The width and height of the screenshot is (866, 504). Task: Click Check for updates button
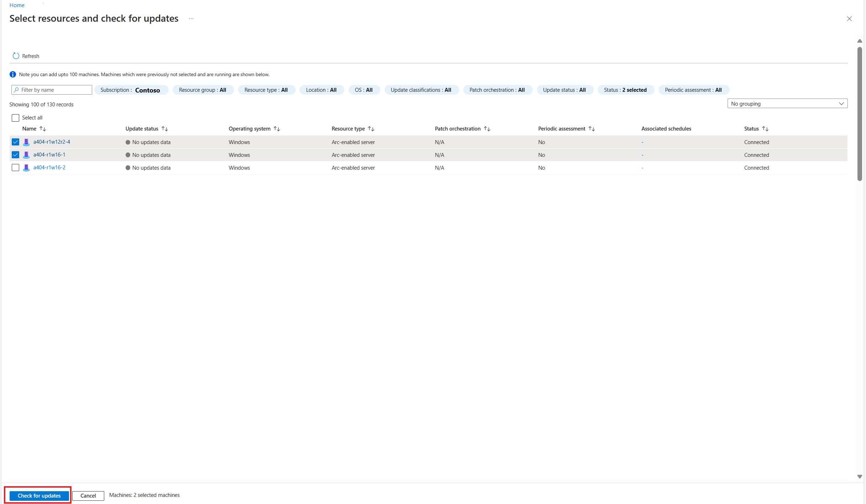[39, 495]
